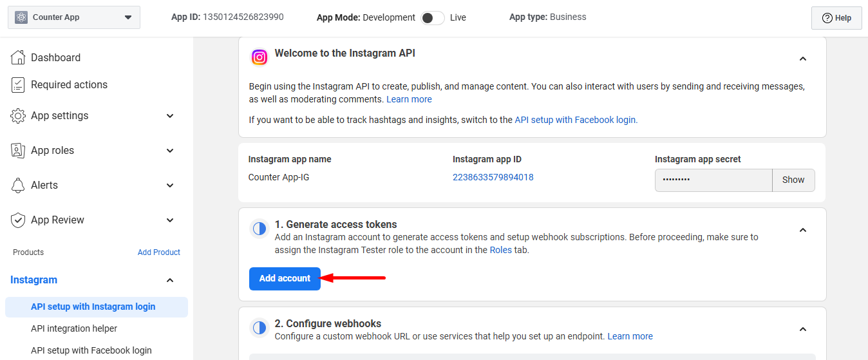
Task: Click the Add account button
Action: coord(285,278)
